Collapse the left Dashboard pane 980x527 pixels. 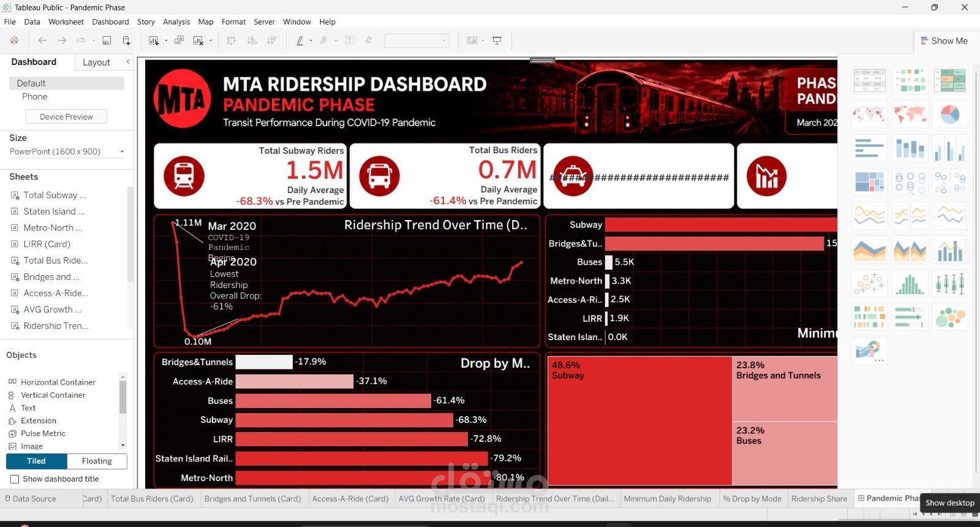click(128, 62)
